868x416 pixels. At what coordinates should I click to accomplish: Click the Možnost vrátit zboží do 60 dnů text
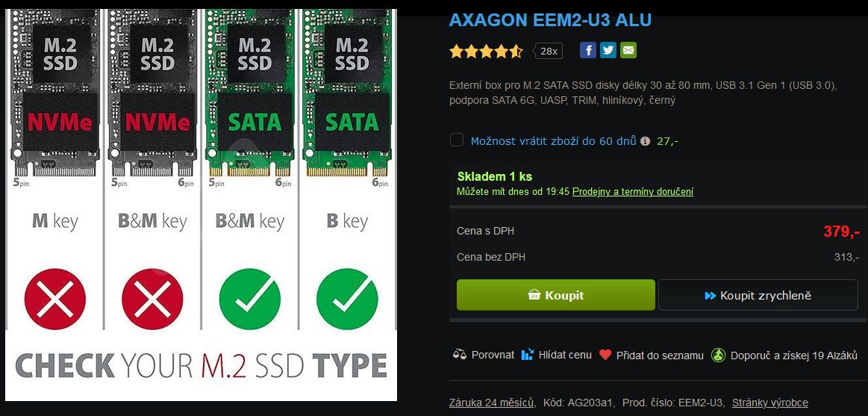point(553,141)
